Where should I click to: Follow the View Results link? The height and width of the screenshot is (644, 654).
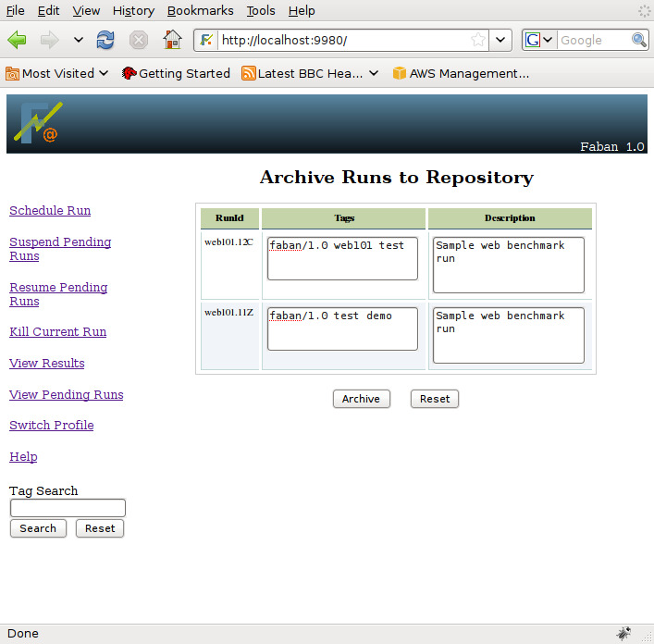point(46,363)
